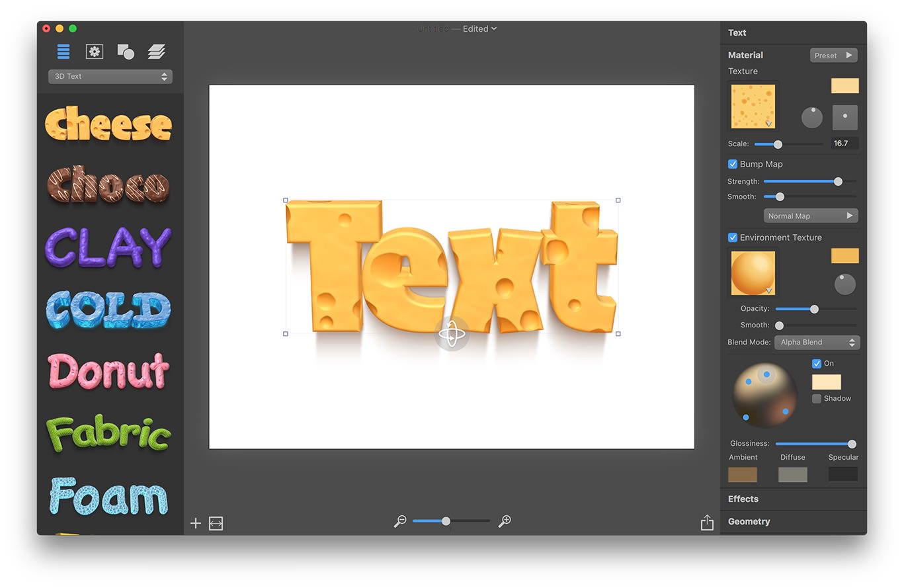Click the Material section label
This screenshot has width=904, height=588.
tap(745, 56)
